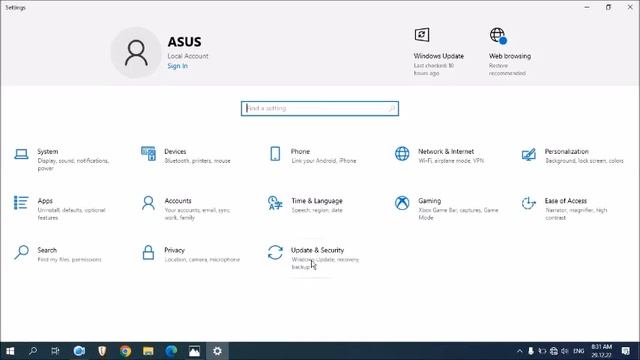Click the Windows Update status icon
Screen dimensions: 640x360
point(422,35)
